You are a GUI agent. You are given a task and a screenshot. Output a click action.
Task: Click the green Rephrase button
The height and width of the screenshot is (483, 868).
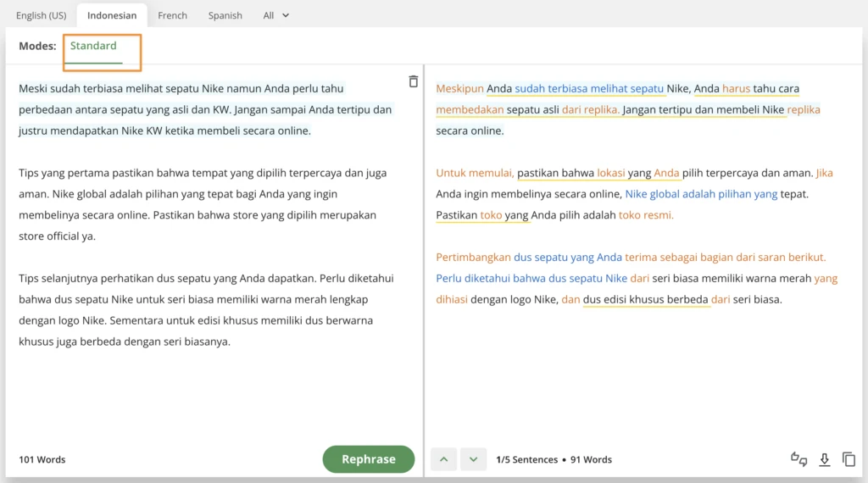point(369,459)
